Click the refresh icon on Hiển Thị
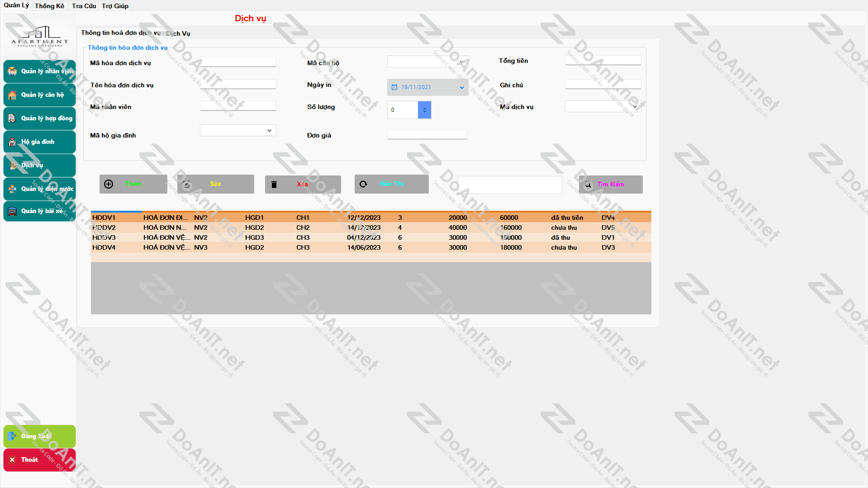 (363, 184)
